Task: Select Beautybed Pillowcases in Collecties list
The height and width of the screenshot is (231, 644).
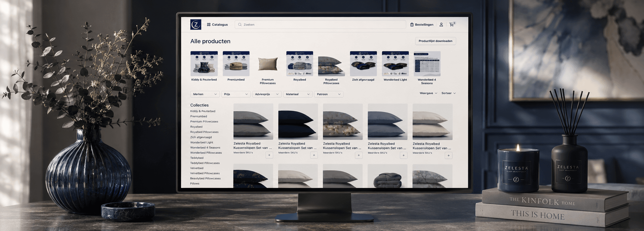Action: point(205,178)
